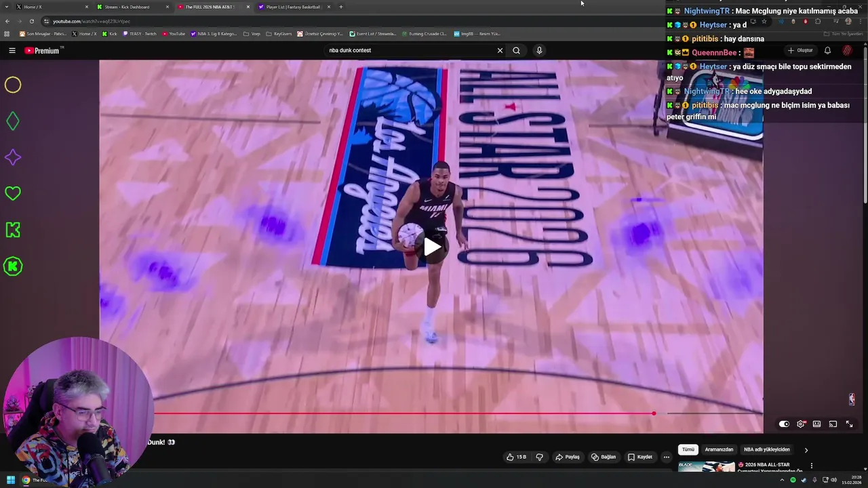This screenshot has height=488, width=868.
Task: Open the Burning Crusade bookmark
Action: (x=424, y=34)
